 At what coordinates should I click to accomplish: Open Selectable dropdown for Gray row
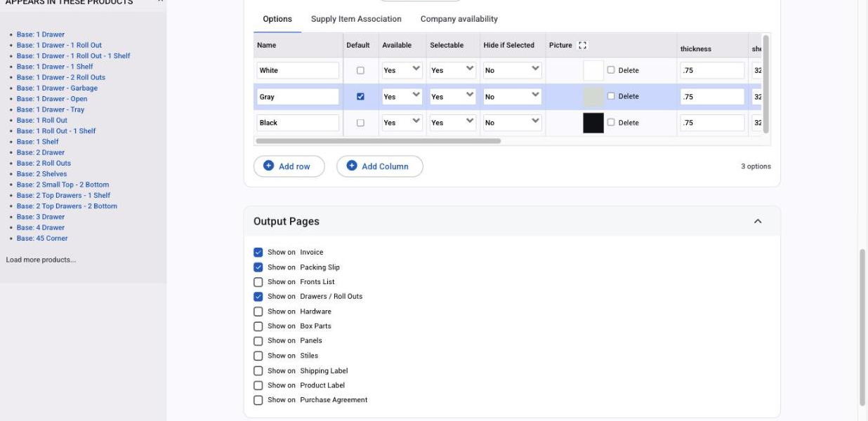point(452,96)
